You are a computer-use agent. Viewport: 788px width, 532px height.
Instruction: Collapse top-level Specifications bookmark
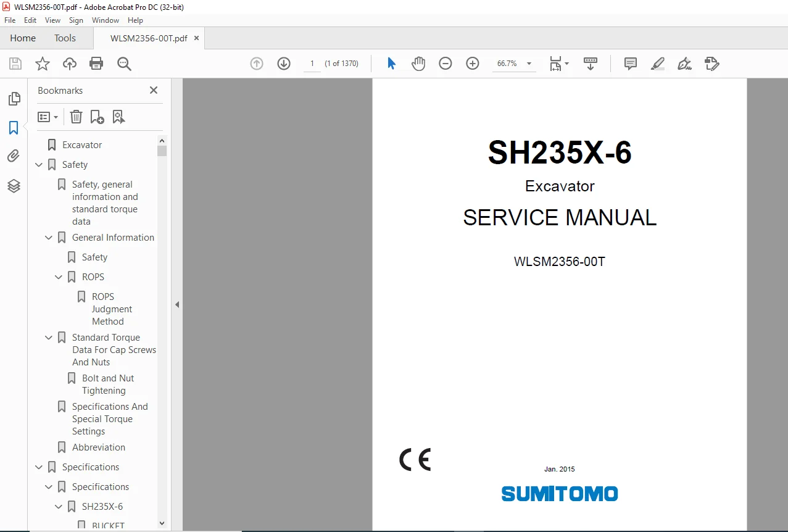[x=39, y=467]
